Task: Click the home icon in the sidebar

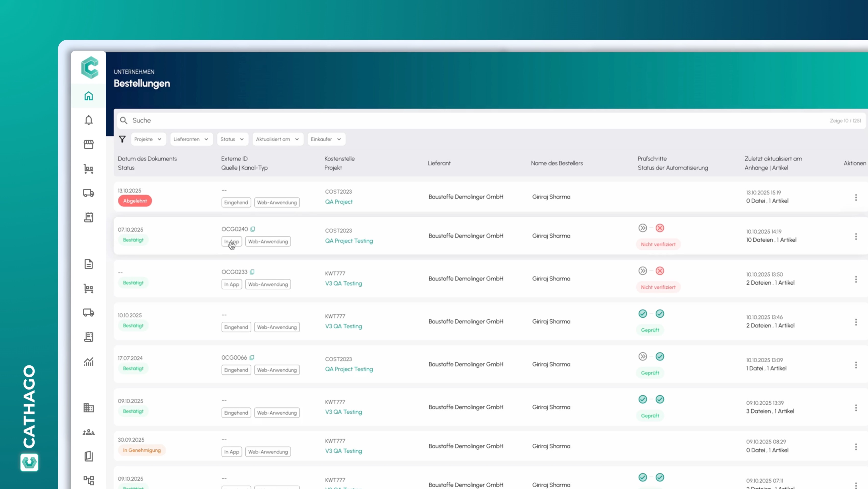Action: tap(88, 96)
